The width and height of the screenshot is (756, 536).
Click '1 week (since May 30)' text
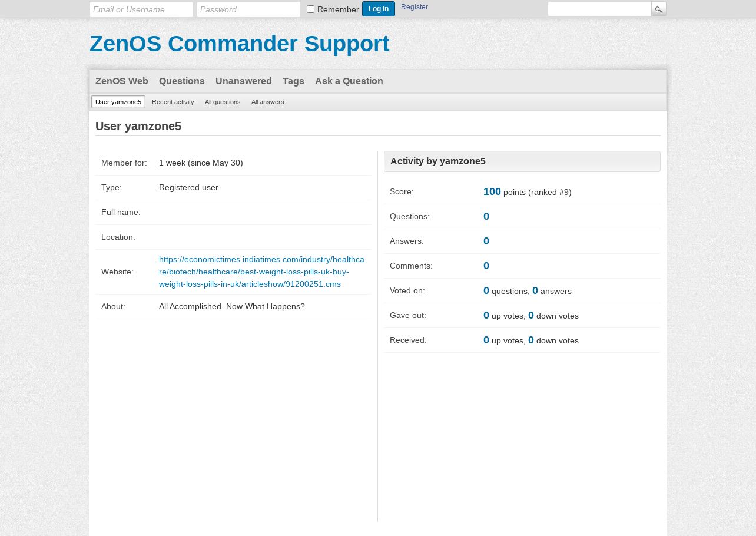click(201, 163)
